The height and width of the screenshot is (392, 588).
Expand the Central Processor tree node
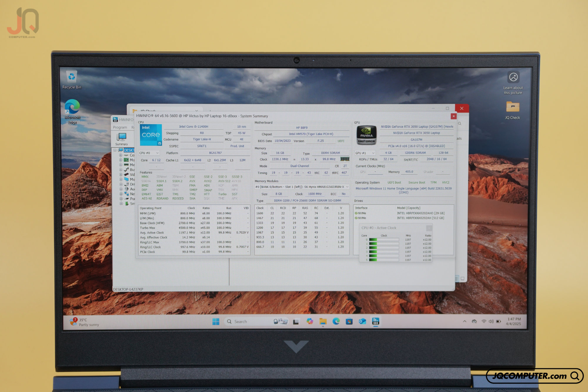pyautogui.click(x=121, y=155)
